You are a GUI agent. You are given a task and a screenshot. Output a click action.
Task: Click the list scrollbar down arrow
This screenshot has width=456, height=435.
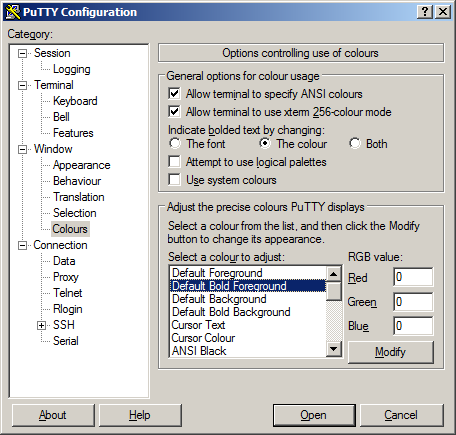[334, 349]
